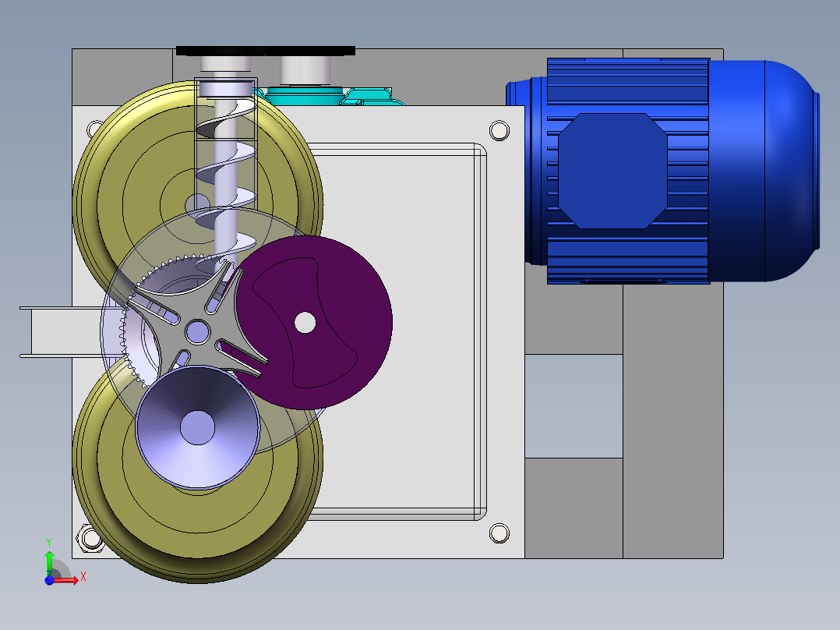This screenshot has height=630, width=840.
Task: Click the hole in the purple cam center
Action: (305, 321)
